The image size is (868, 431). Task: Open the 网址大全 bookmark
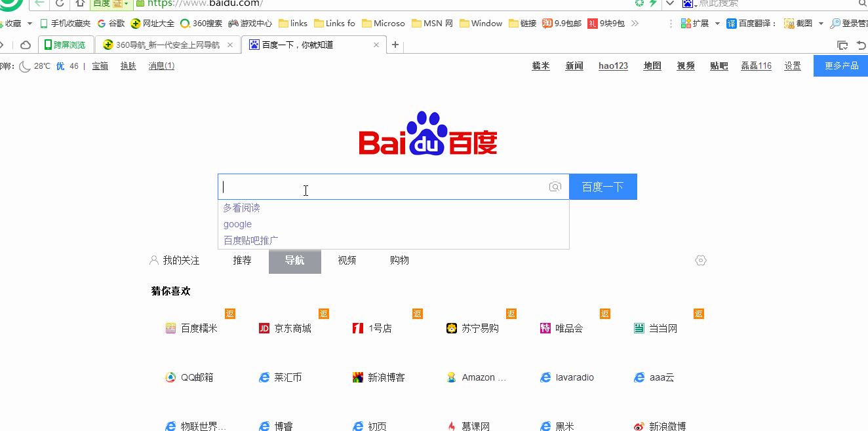[x=153, y=24]
